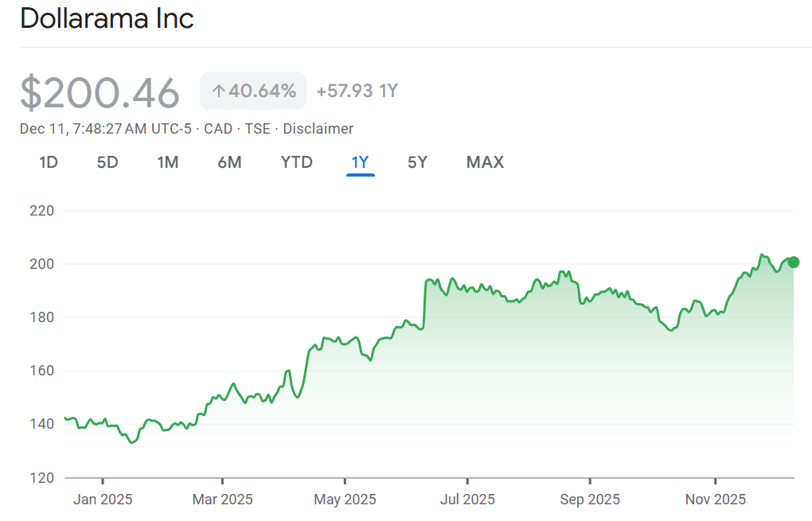Click the +57.93 1Y change text
The width and height of the screenshot is (812, 521).
357,91
